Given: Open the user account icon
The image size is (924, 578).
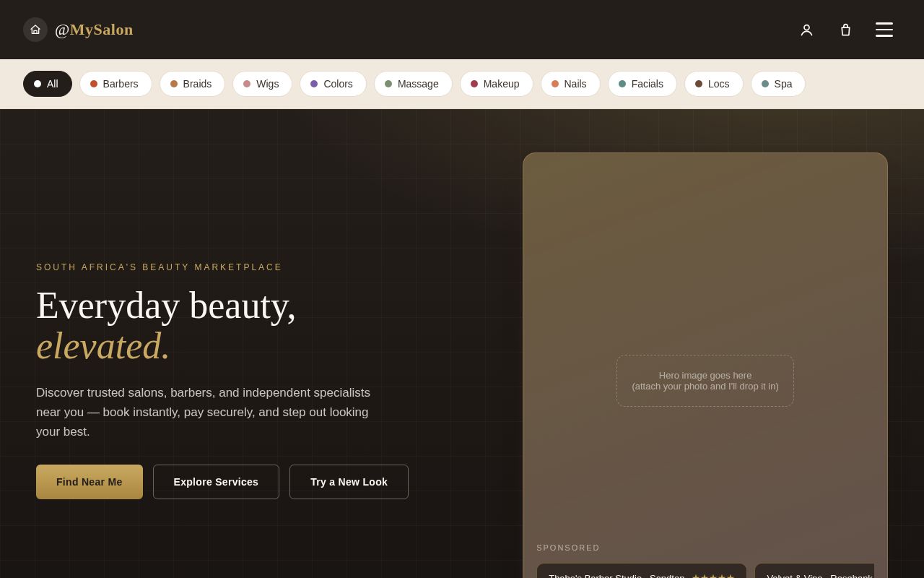Looking at the screenshot, I should pos(806,30).
